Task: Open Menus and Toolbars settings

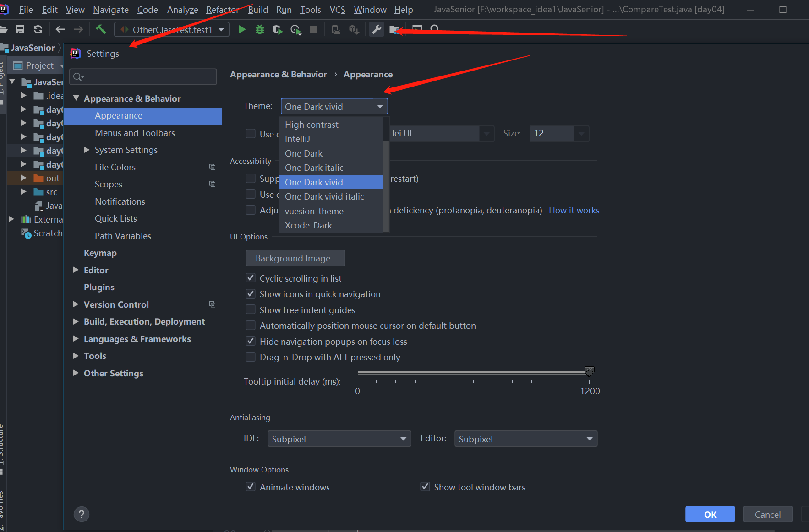Action: pyautogui.click(x=135, y=133)
